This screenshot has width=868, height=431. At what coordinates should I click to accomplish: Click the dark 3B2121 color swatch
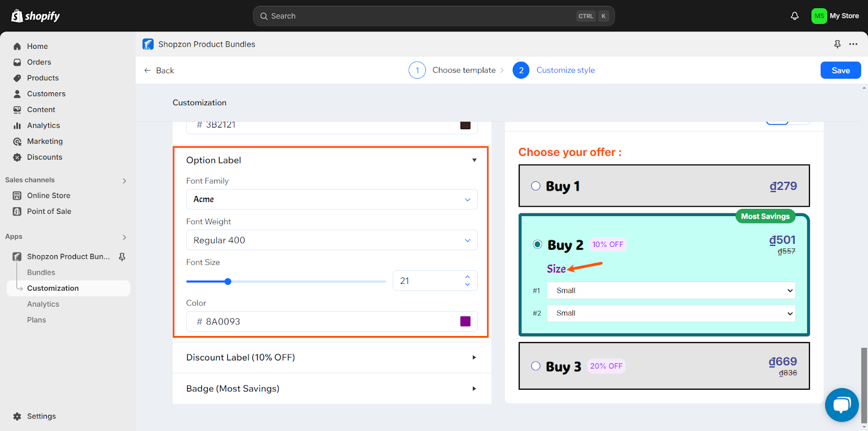465,125
